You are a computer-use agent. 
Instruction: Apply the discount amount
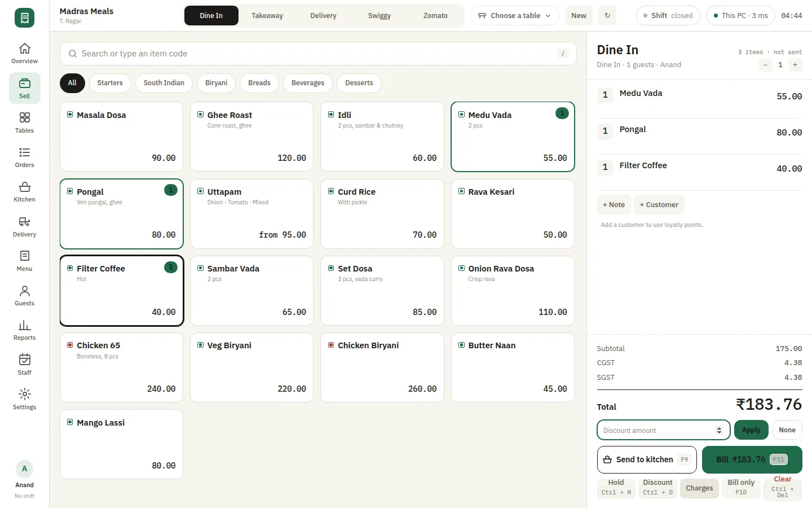751,430
